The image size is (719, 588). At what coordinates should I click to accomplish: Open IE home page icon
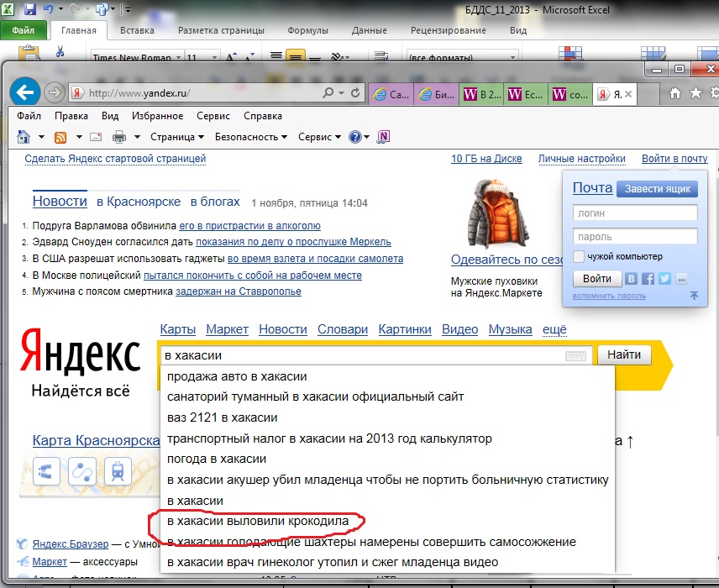coord(675,93)
